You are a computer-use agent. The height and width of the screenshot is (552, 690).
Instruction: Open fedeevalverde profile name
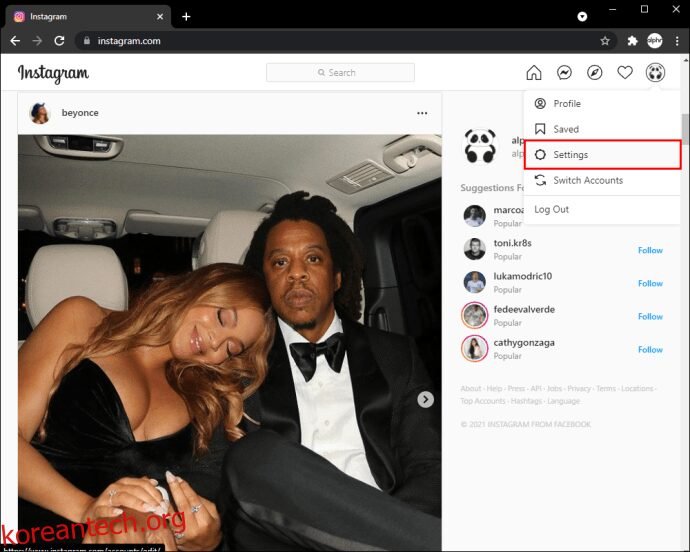[x=524, y=309]
